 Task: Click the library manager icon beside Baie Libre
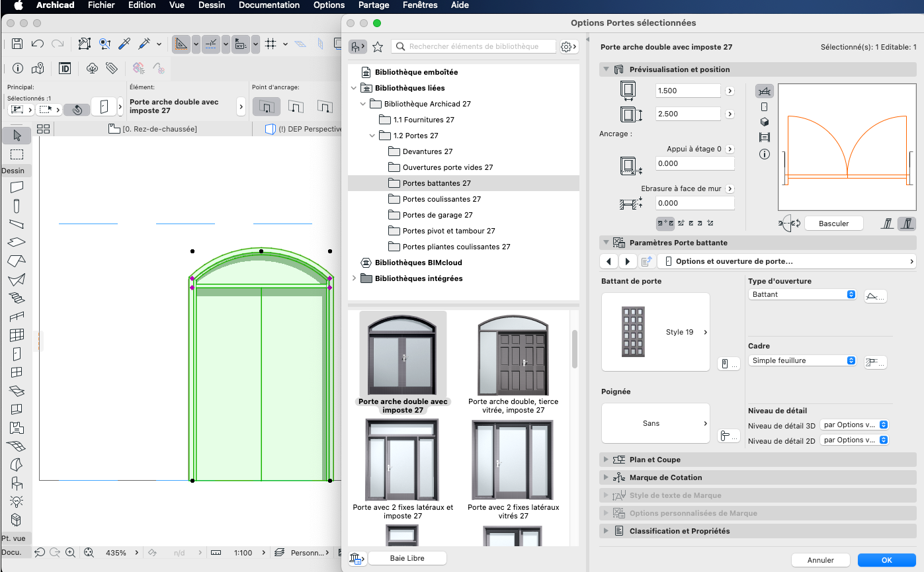point(357,559)
